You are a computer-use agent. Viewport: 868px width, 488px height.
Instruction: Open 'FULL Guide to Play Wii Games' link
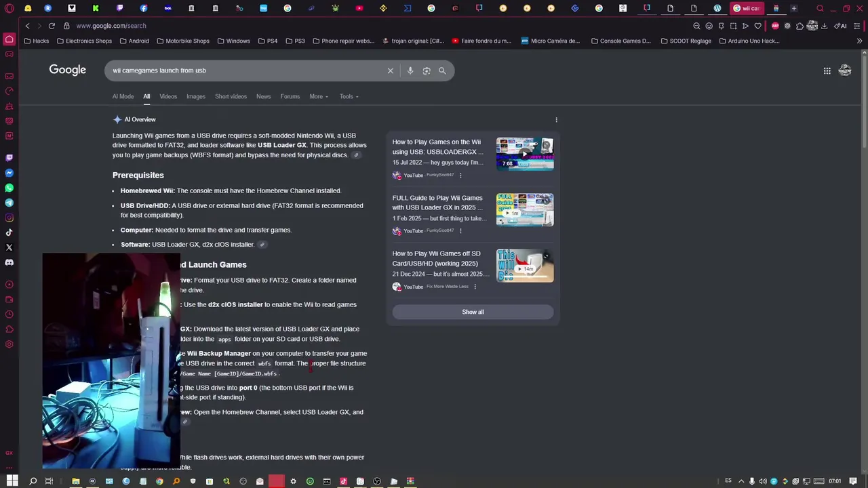[437, 203]
